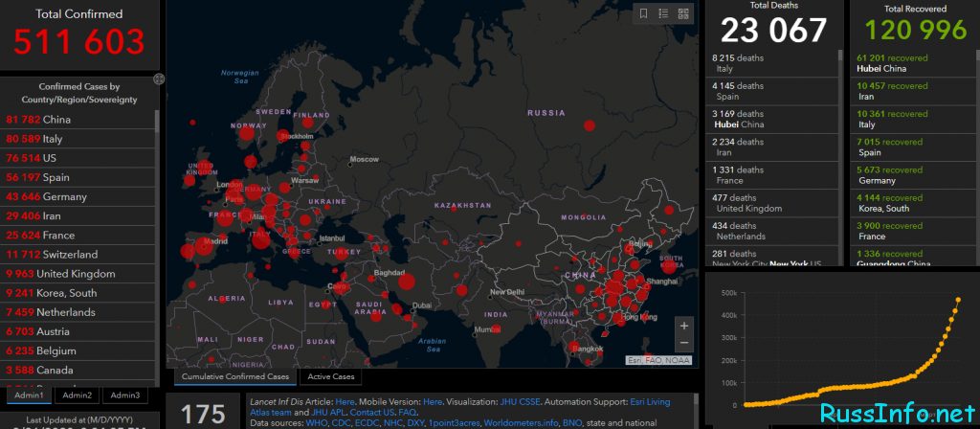980x429 pixels.
Task: Select 5 673 recovered Germany entry
Action: click(x=912, y=175)
